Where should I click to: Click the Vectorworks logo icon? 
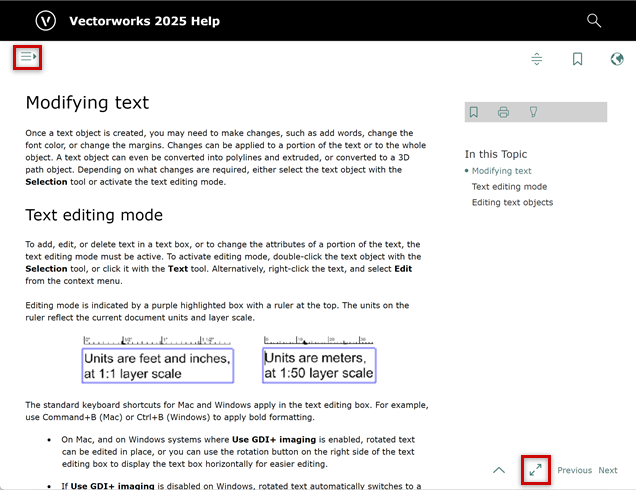(x=46, y=20)
